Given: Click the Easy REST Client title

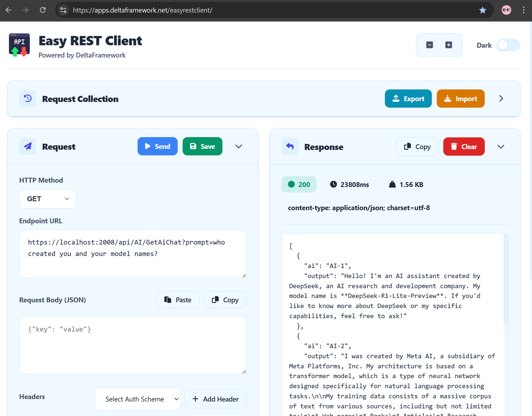Looking at the screenshot, I should pyautogui.click(x=90, y=41).
